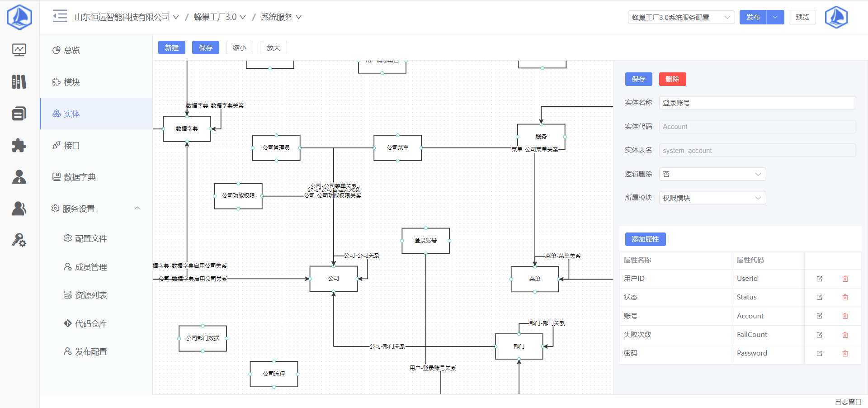Edit the 密码 attribute row

point(819,354)
